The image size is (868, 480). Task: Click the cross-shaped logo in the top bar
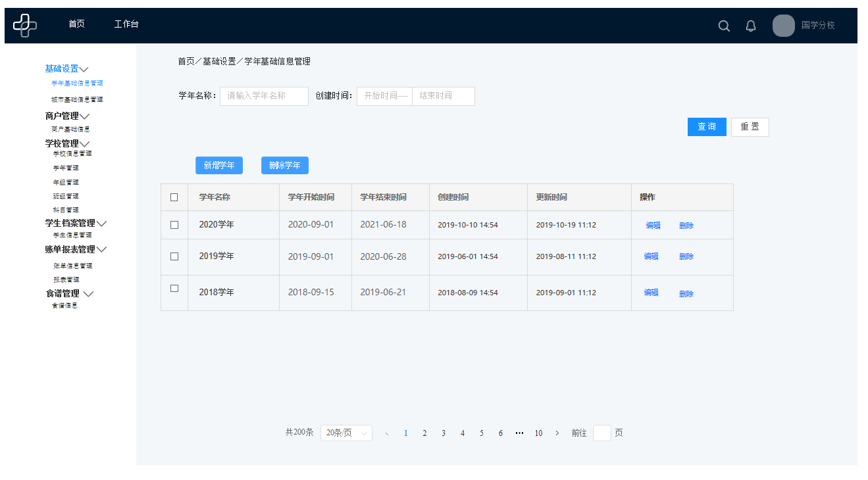click(25, 26)
